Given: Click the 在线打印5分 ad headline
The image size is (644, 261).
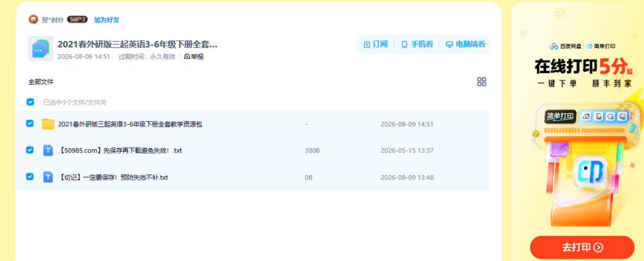Looking at the screenshot, I should tap(582, 66).
